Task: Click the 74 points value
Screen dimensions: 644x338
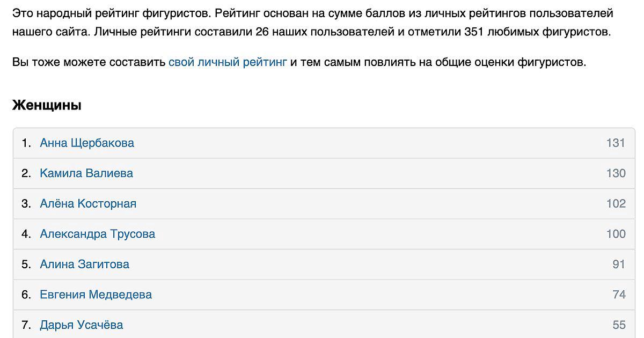Action: [x=619, y=295]
